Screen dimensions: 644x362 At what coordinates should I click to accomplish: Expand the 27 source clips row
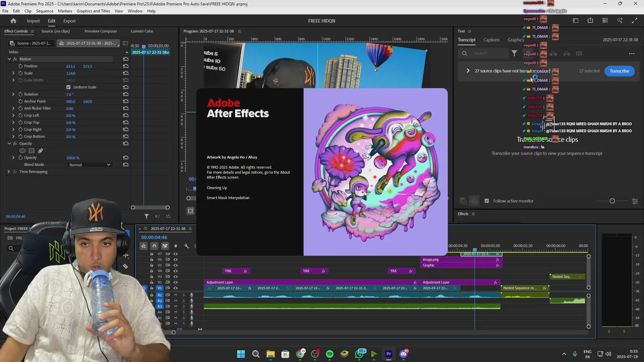point(468,71)
